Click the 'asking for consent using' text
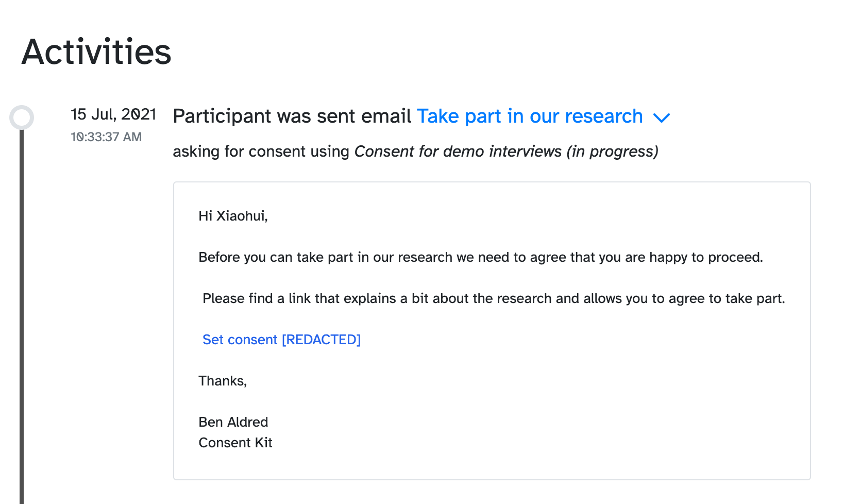Image resolution: width=844 pixels, height=504 pixels. (261, 152)
